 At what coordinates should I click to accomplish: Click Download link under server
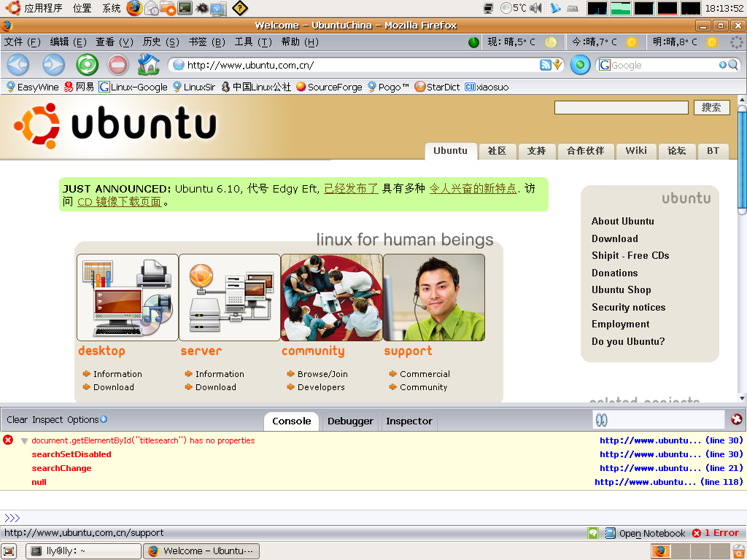215,387
